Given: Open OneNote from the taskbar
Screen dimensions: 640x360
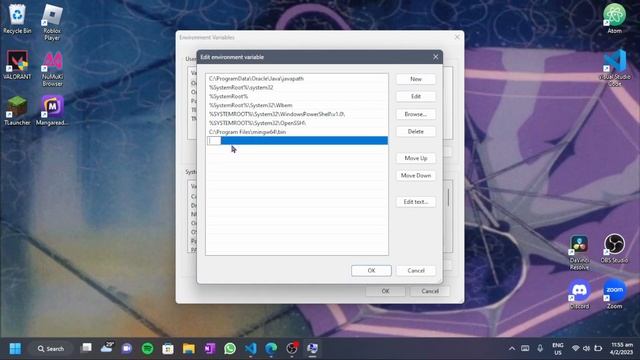Looking at the screenshot, I should coord(209,348).
